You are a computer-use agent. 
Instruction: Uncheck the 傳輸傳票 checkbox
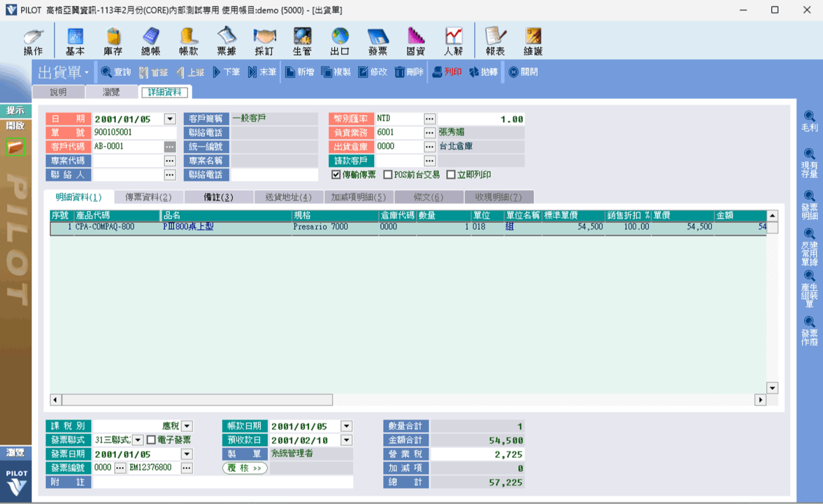[x=336, y=175]
